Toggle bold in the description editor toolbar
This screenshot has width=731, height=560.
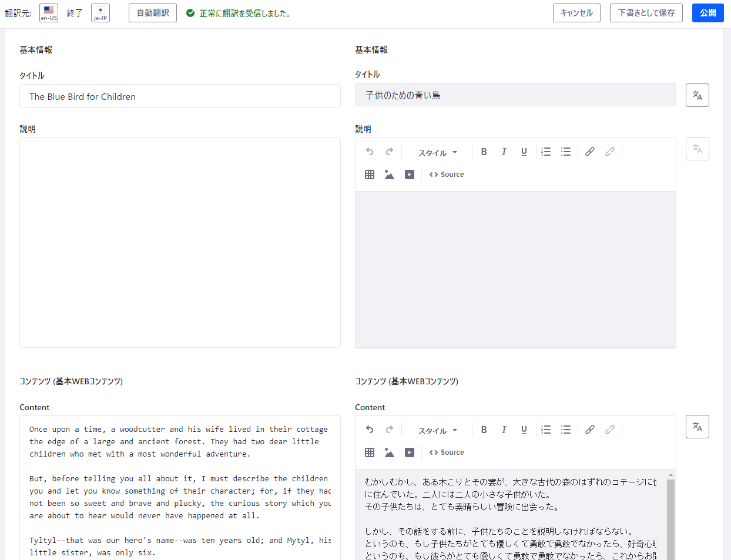pyautogui.click(x=484, y=152)
